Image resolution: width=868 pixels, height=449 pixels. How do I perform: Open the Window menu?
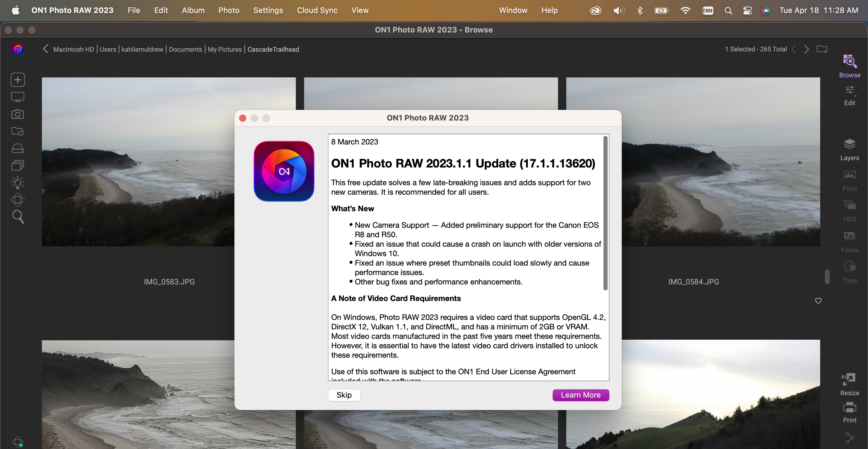point(513,10)
